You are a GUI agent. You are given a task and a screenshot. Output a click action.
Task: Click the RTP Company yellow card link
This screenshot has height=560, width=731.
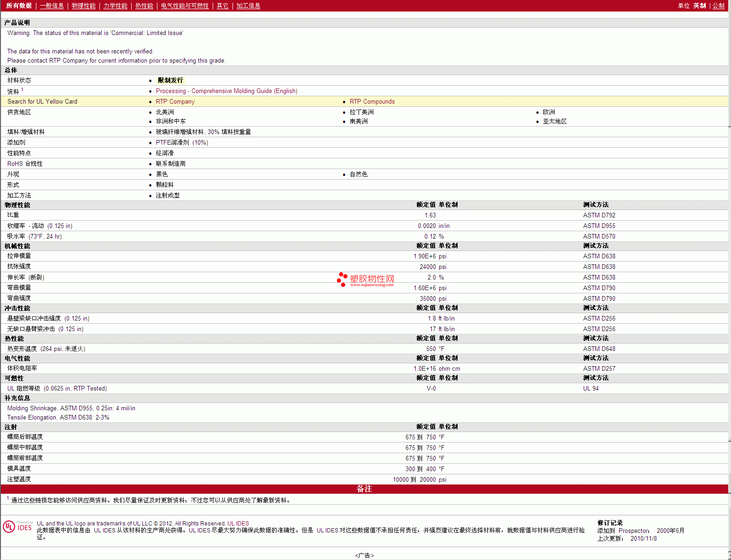(175, 102)
